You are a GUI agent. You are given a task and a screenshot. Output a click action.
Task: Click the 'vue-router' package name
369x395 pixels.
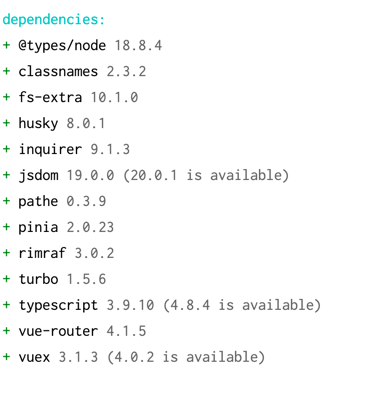(58, 331)
